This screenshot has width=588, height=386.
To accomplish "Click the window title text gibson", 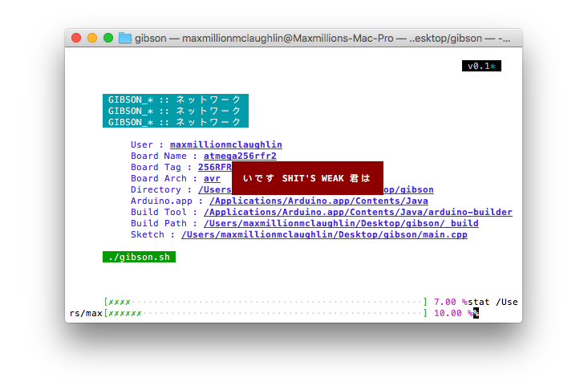I will (150, 39).
